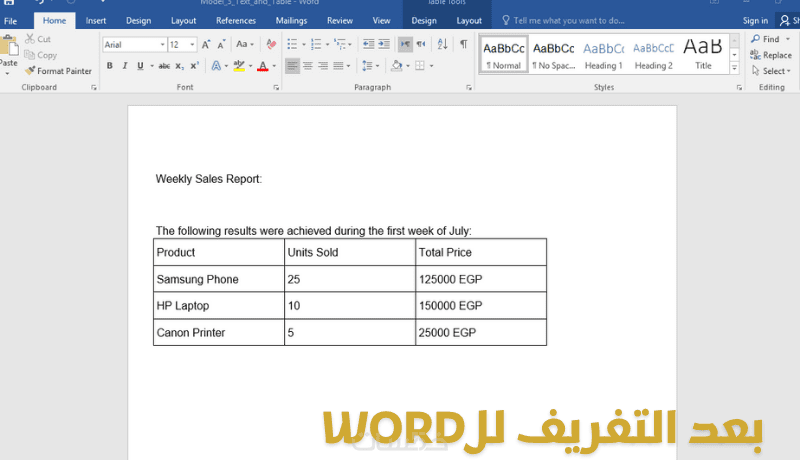Click the Copy command
Image resolution: width=800 pixels, height=460 pixels.
(x=40, y=55)
